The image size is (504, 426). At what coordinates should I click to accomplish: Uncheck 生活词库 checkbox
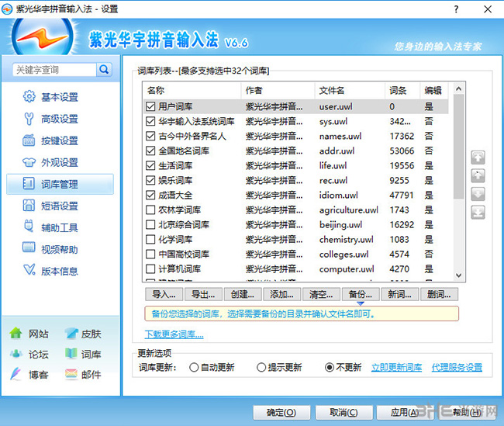[x=150, y=166]
